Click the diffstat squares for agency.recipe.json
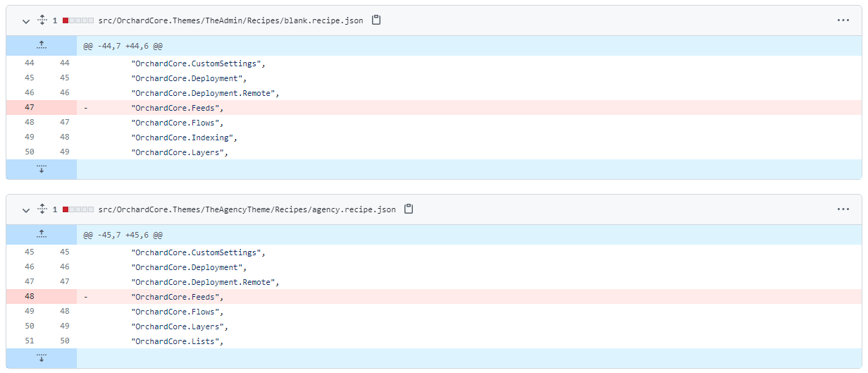Screen dimensions: 868x373 [78, 209]
